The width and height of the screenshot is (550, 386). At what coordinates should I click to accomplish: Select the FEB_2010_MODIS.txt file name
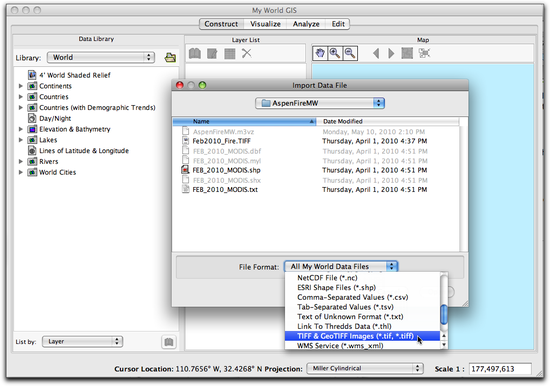pyautogui.click(x=225, y=189)
